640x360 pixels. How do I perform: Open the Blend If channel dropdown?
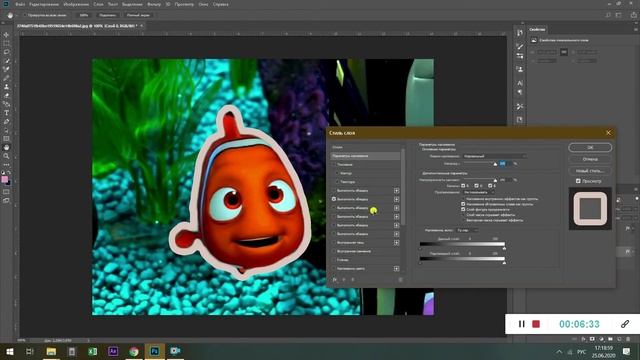467,230
